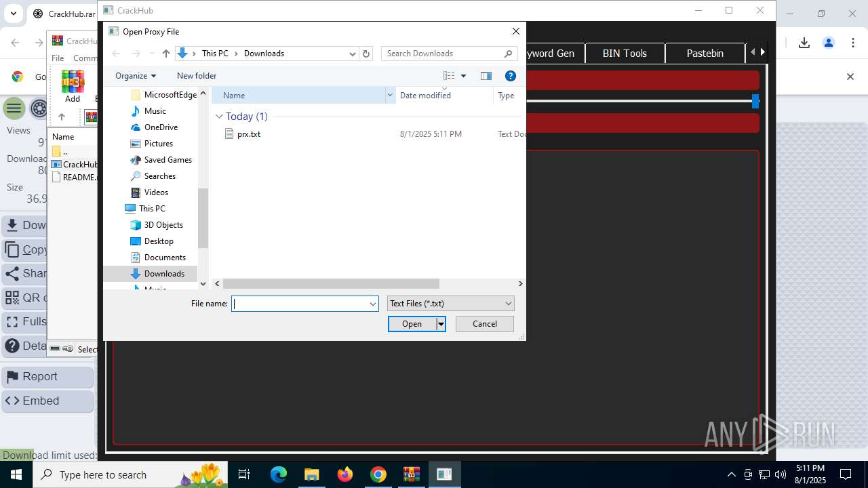The image size is (868, 488).
Task: Open Chrome downloads icon
Action: coord(804,43)
